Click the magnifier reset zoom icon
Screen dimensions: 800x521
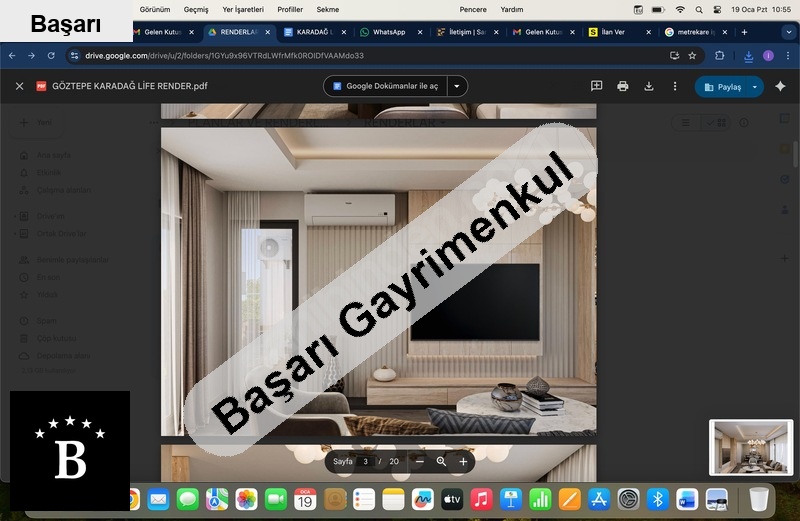[x=441, y=462]
